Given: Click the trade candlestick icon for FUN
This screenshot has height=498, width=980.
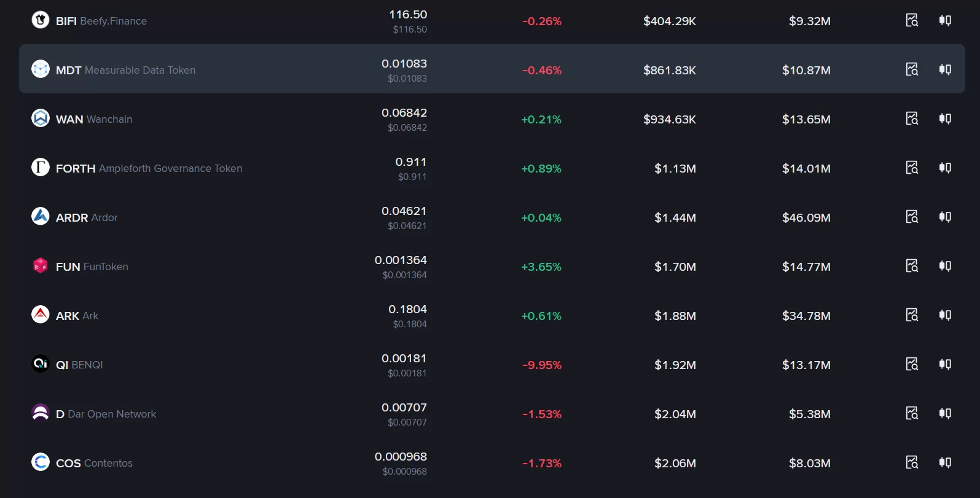Looking at the screenshot, I should tap(945, 266).
